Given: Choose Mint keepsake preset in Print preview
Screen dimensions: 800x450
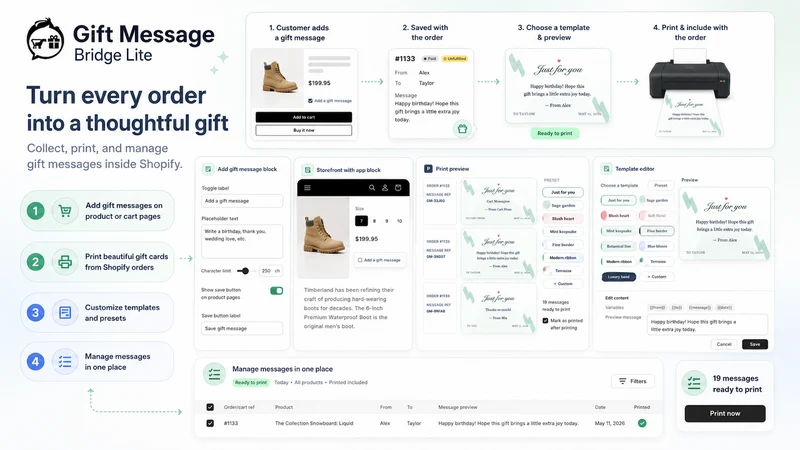Looking at the screenshot, I should tap(561, 232).
